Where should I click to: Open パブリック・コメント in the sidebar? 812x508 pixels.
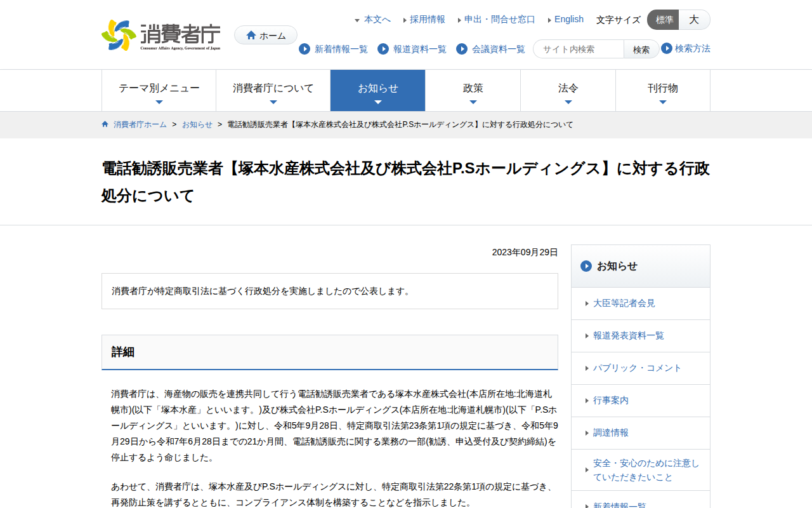(641, 368)
